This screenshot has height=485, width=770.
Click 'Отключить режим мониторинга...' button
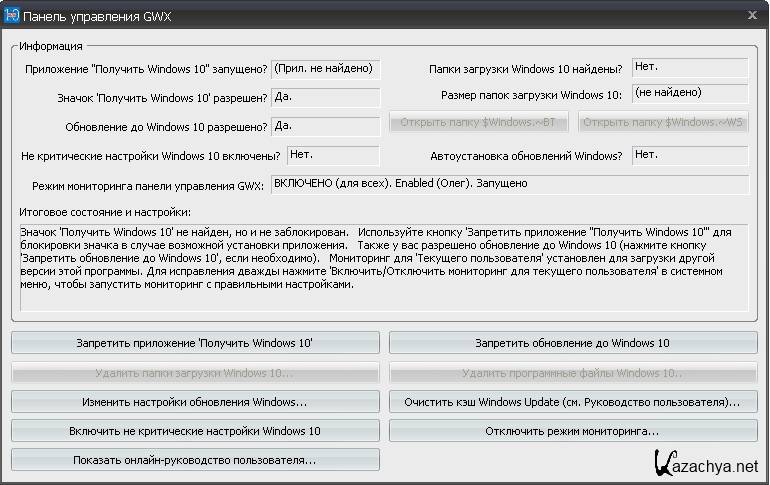click(573, 431)
